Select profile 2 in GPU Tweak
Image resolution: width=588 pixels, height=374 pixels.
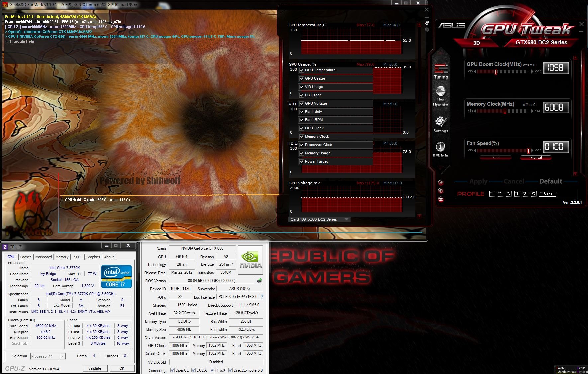500,194
